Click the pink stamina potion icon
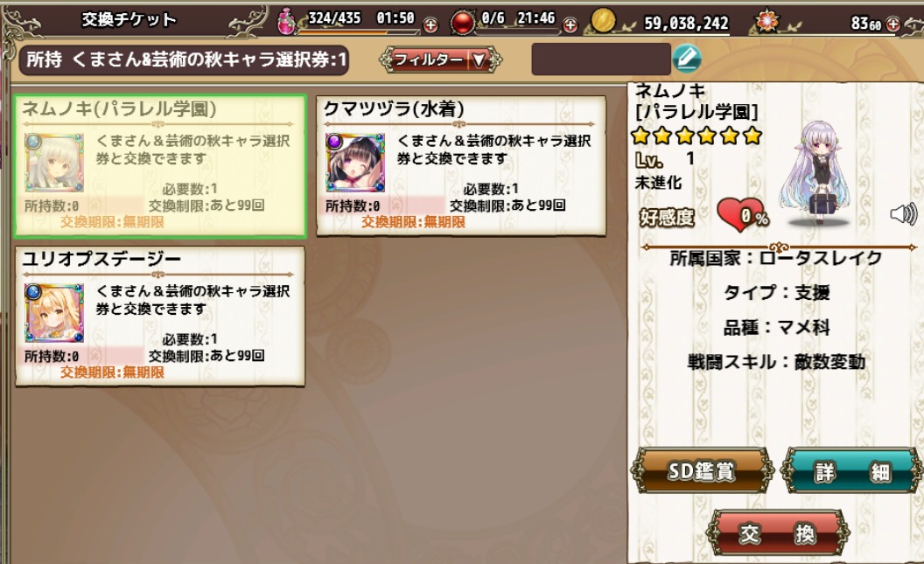 287,21
